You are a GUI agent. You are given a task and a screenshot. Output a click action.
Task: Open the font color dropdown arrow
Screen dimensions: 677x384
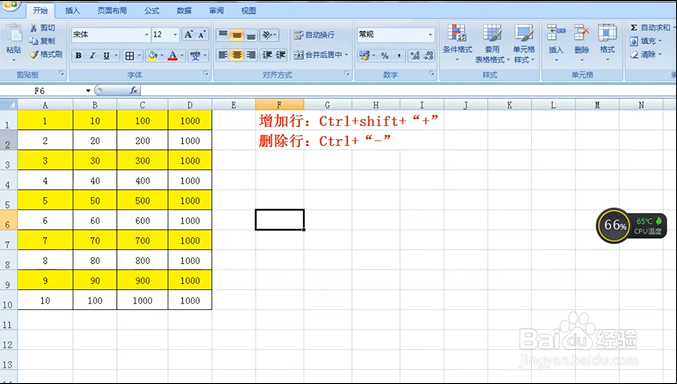(182, 55)
